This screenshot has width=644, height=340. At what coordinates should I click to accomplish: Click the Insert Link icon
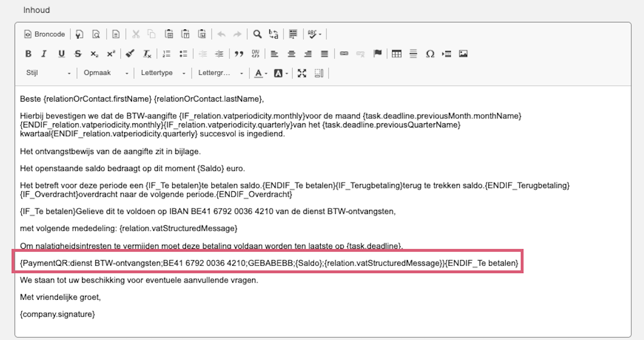(x=344, y=54)
